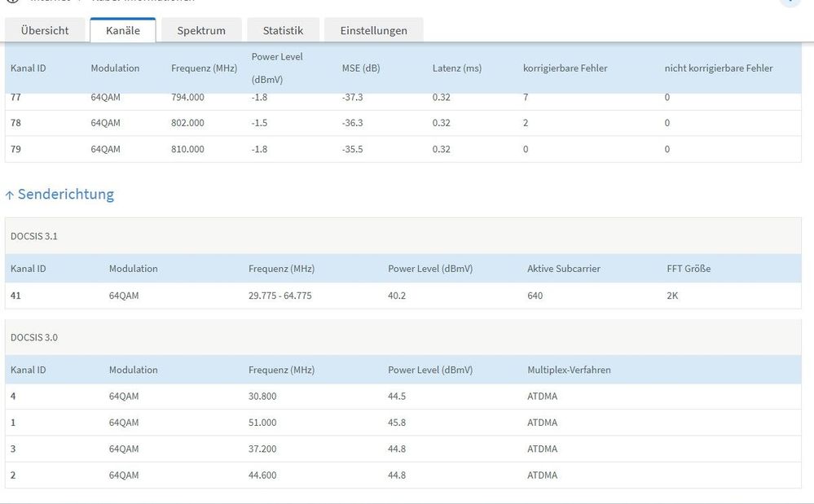Select the row with frequency 810.000
This screenshot has height=504, width=814.
(403, 149)
